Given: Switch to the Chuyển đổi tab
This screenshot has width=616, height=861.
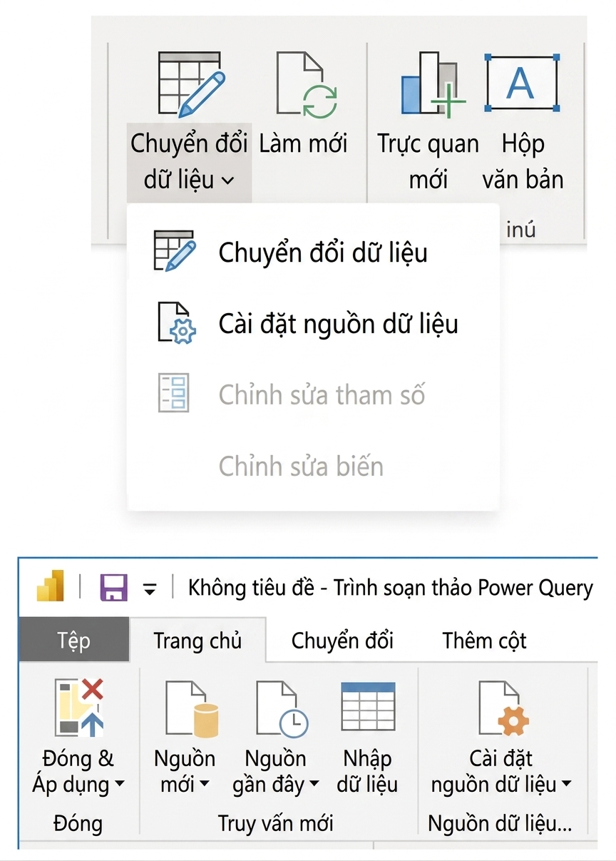Looking at the screenshot, I should click(342, 641).
